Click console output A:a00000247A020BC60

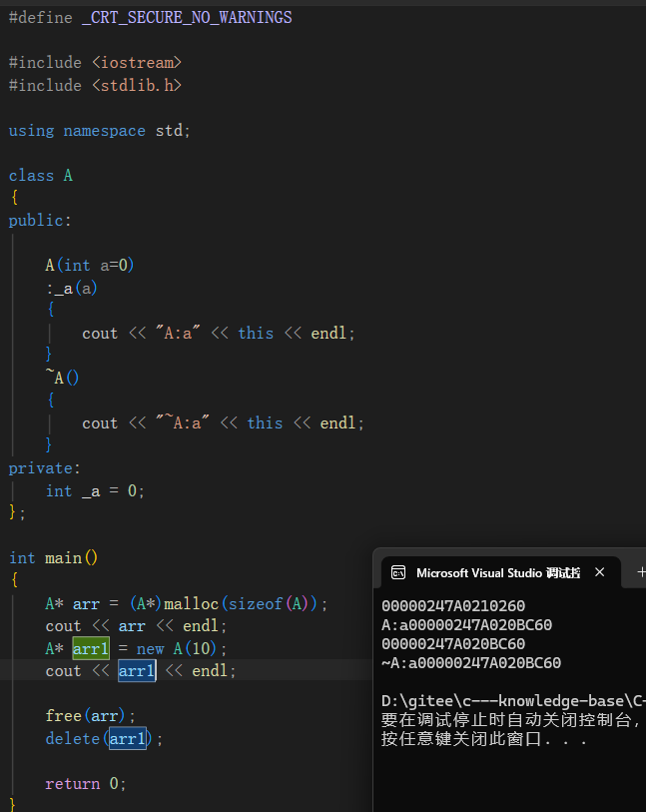(467, 625)
